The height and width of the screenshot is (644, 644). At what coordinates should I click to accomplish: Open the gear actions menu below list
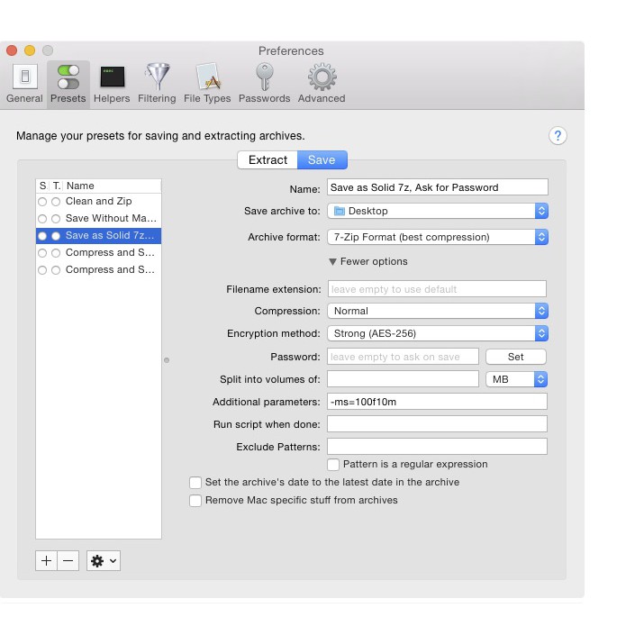[x=103, y=560]
